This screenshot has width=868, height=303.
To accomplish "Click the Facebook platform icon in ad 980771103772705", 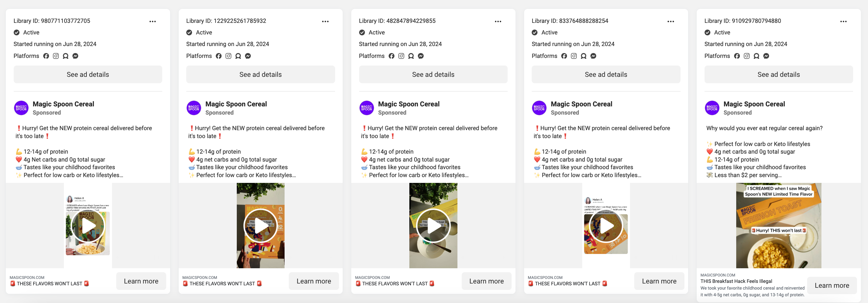I will pos(46,56).
